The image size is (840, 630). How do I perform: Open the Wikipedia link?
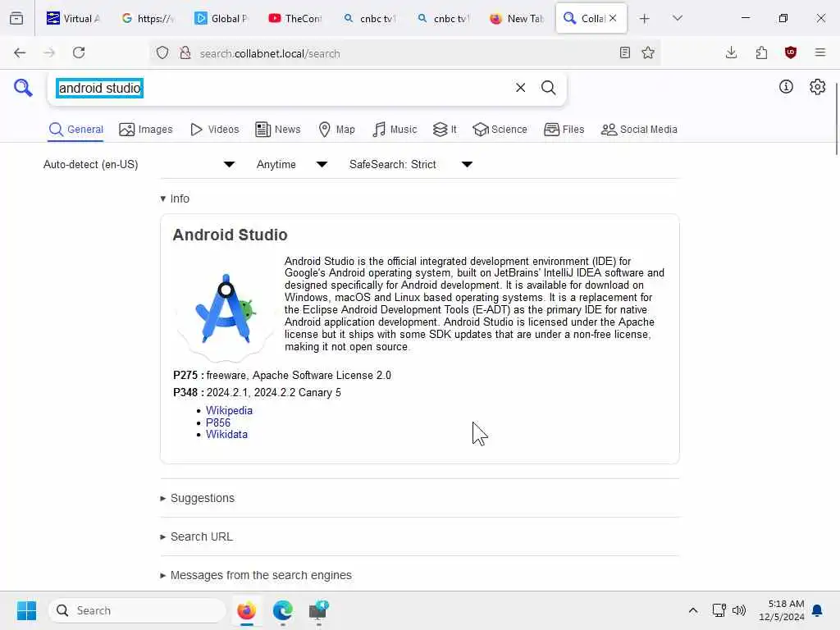[x=230, y=410]
